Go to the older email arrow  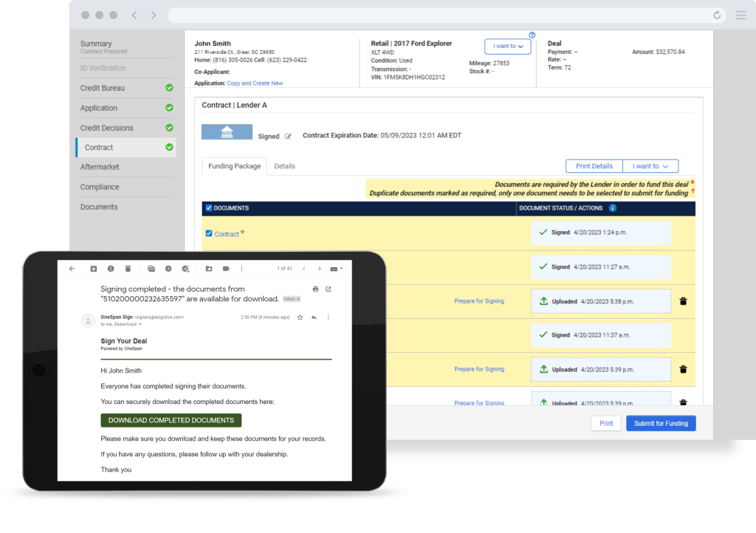[x=319, y=269]
